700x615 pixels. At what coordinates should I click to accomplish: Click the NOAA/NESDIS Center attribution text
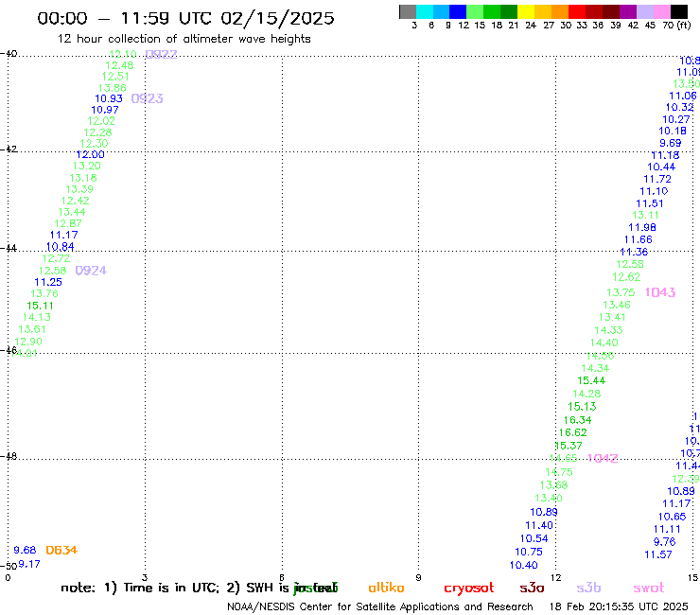pyautogui.click(x=380, y=606)
